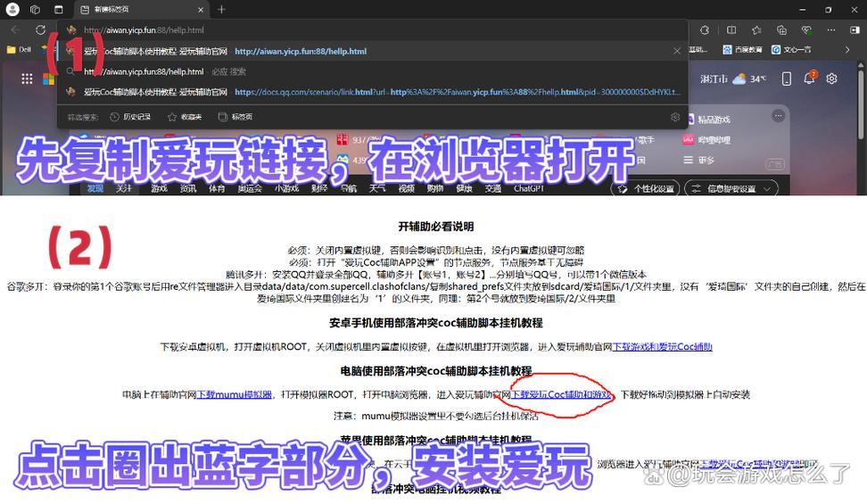This screenshot has width=867, height=504.
Task: Open 下载爱玩Coc辅助和游戏 link
Action: [561, 394]
